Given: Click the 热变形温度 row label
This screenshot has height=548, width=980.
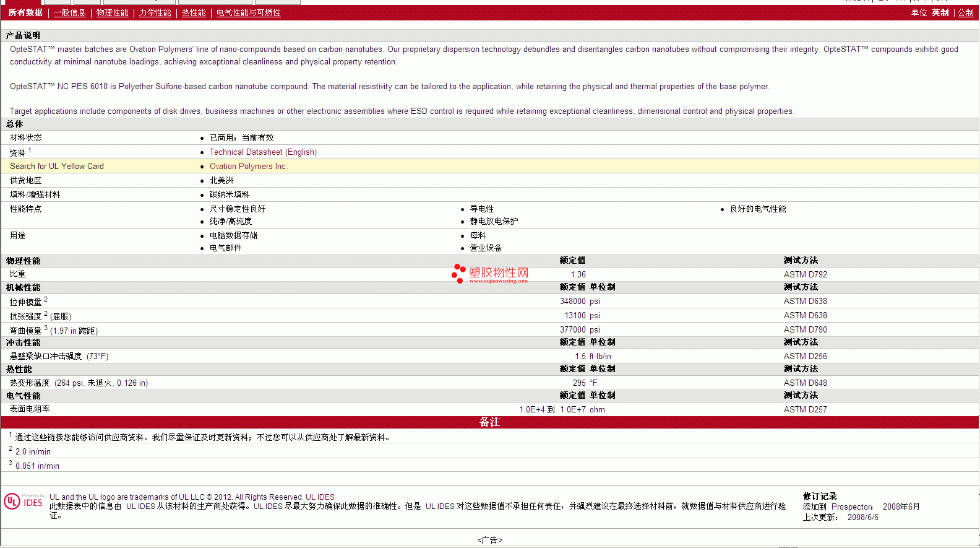Looking at the screenshot, I should click(x=29, y=383).
